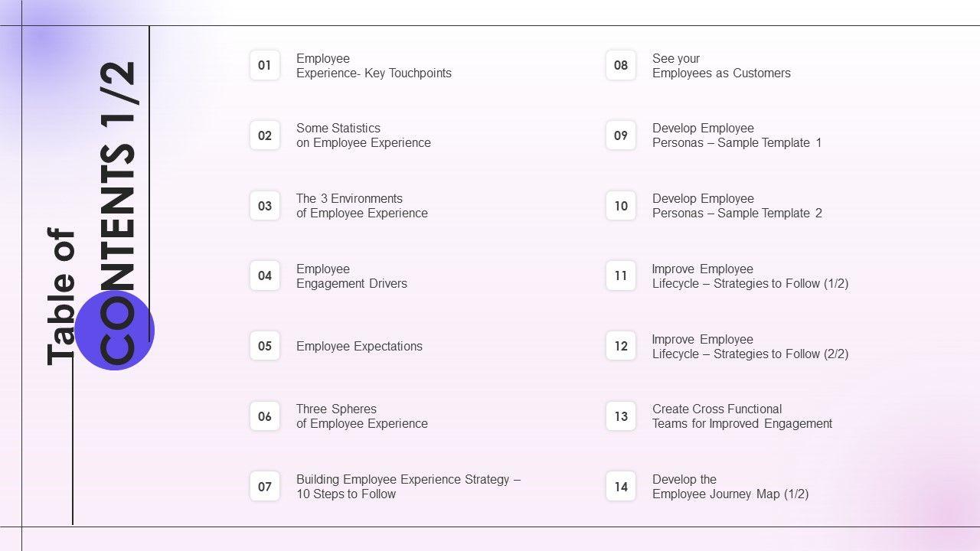The width and height of the screenshot is (980, 551).
Task: Select Three Spheres of Employee Experience
Action: 361,416
